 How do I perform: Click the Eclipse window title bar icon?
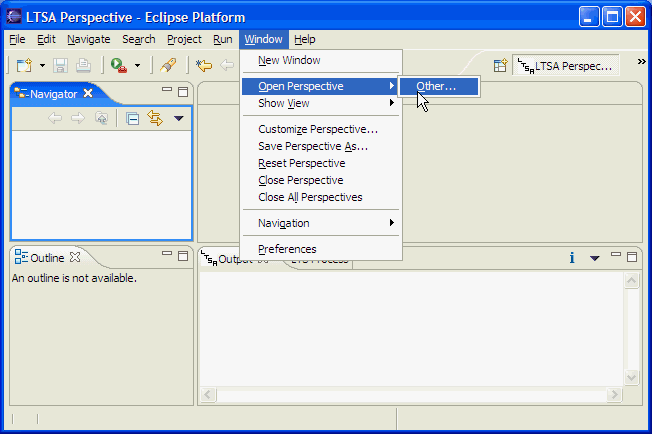click(14, 17)
